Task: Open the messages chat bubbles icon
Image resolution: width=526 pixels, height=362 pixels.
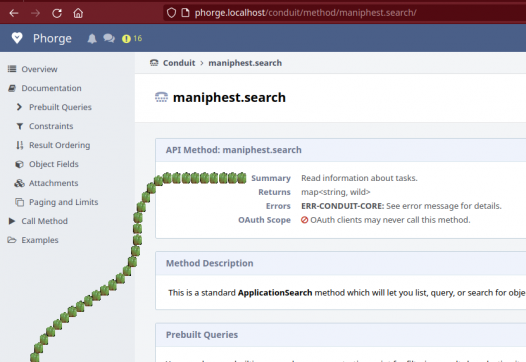Action: [x=109, y=39]
